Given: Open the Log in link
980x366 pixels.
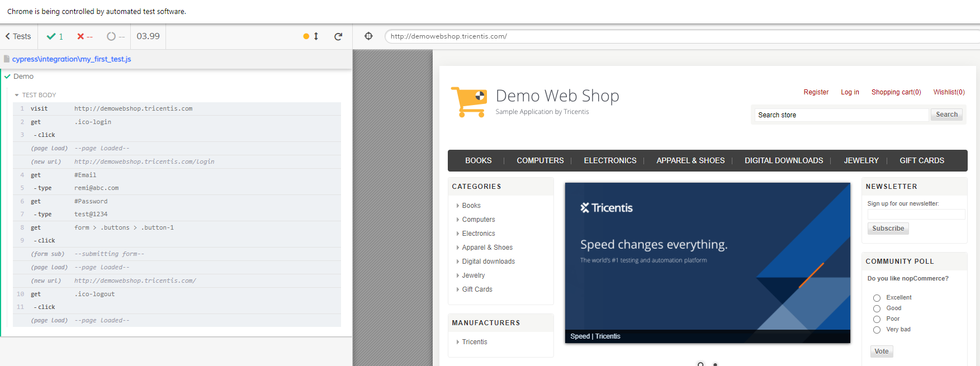Looking at the screenshot, I should point(850,92).
